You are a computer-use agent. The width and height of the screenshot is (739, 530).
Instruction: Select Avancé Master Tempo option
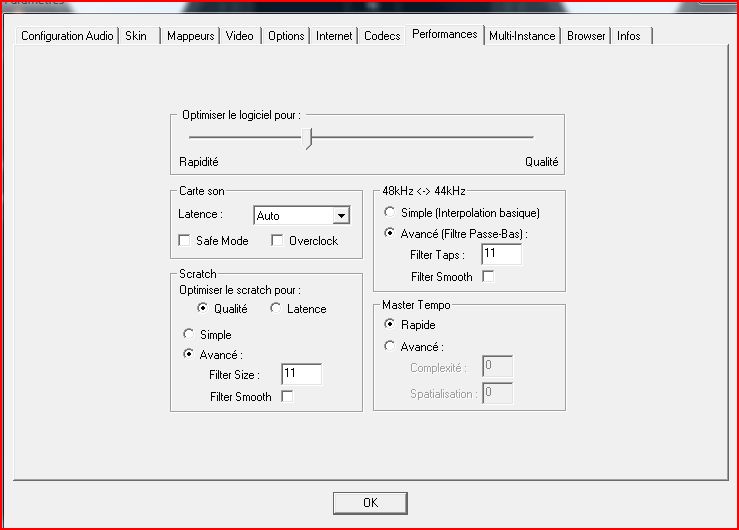point(389,346)
